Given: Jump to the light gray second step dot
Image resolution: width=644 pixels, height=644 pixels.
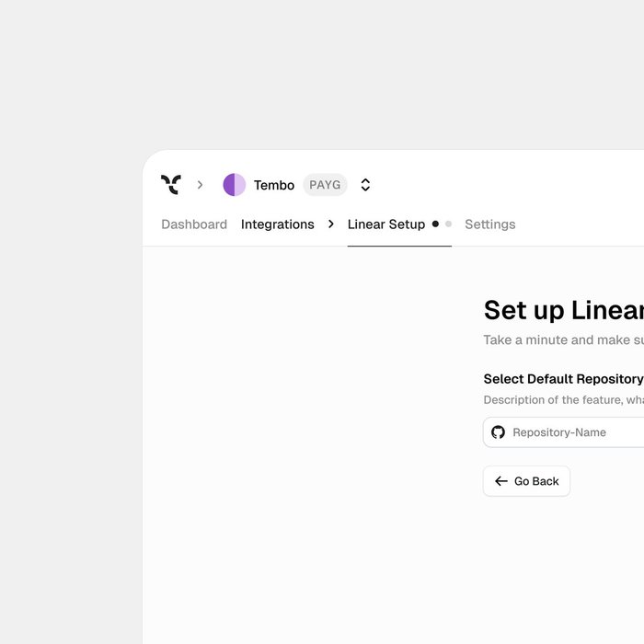Looking at the screenshot, I should click(449, 224).
